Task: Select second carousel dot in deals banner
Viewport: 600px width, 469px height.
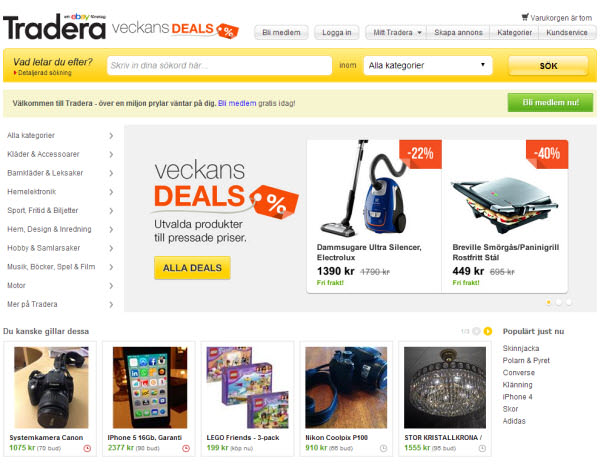Action: [x=559, y=302]
